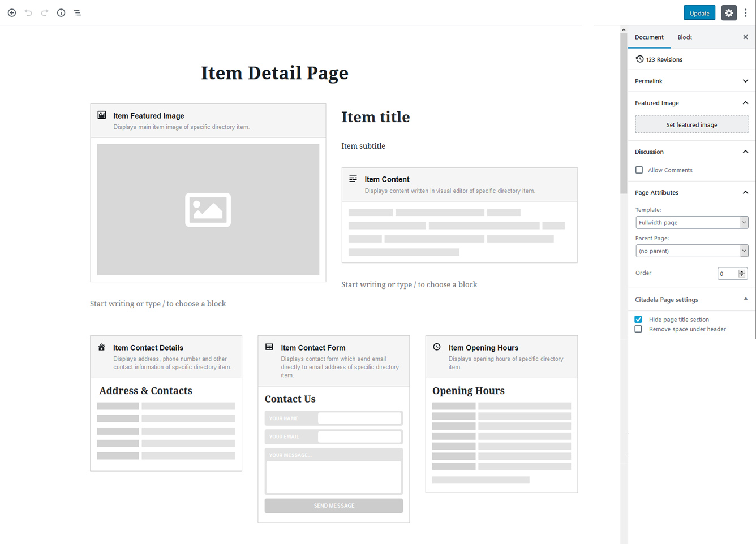Open the Template dropdown
This screenshot has width=756, height=544.
691,223
